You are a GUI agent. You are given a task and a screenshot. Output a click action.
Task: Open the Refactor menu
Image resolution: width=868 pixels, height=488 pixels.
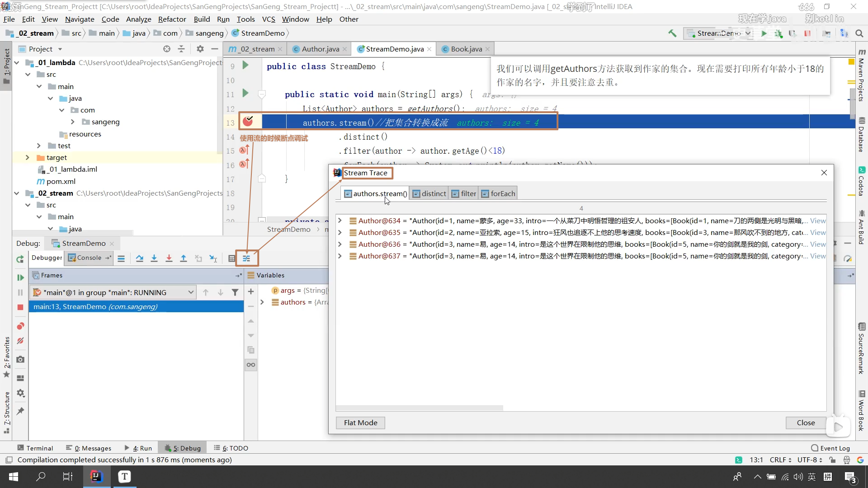click(x=172, y=19)
